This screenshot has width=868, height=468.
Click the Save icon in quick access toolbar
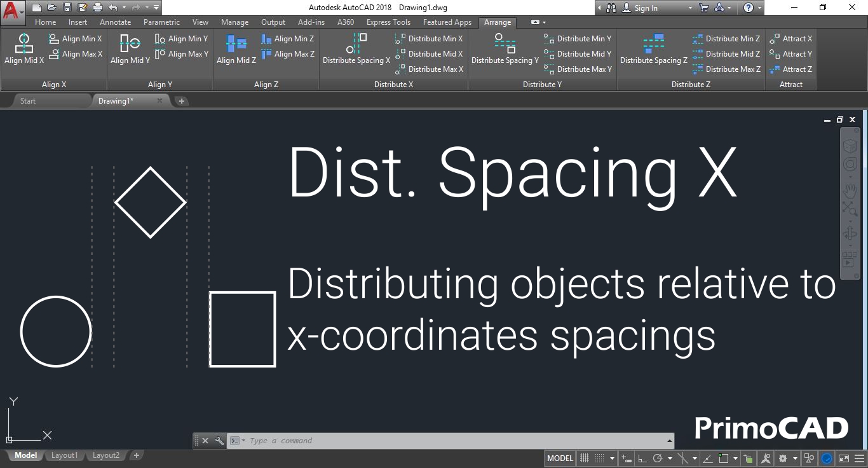[x=67, y=8]
